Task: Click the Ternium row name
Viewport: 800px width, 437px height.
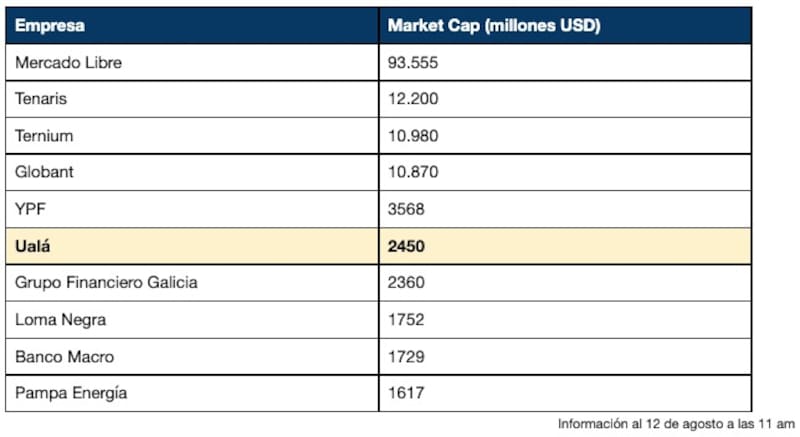Action: coord(44,135)
